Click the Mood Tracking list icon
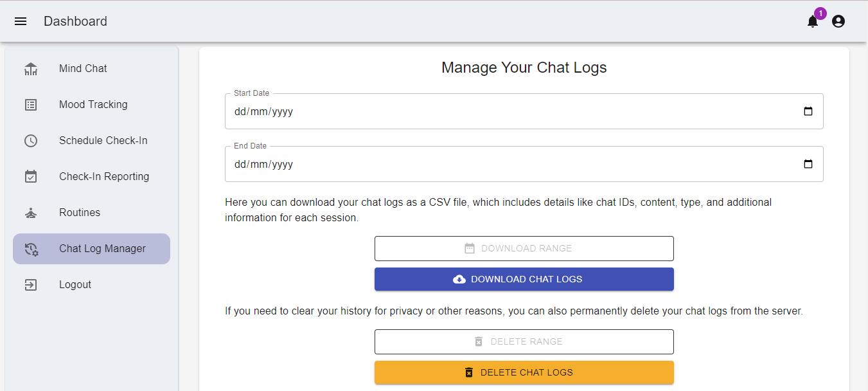The image size is (868, 391). coord(31,105)
